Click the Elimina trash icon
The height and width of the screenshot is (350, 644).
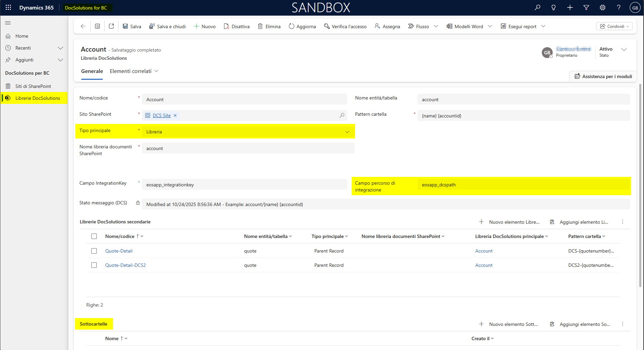pyautogui.click(x=260, y=26)
